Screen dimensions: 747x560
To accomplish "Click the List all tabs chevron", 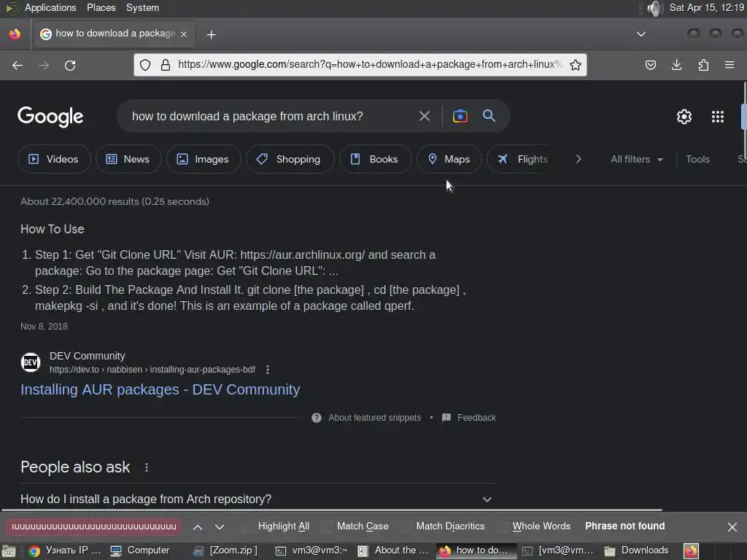I will point(641,34).
